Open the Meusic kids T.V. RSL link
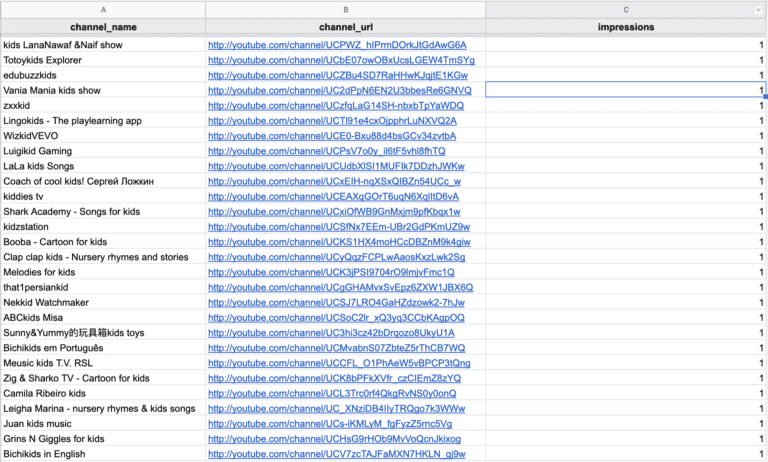This screenshot has height=462, width=768. point(339,364)
